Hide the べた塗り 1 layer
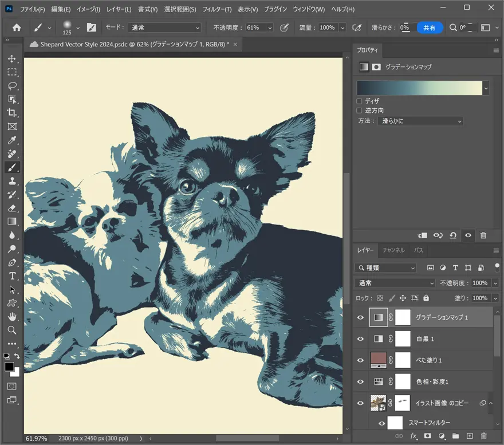 pyautogui.click(x=360, y=360)
